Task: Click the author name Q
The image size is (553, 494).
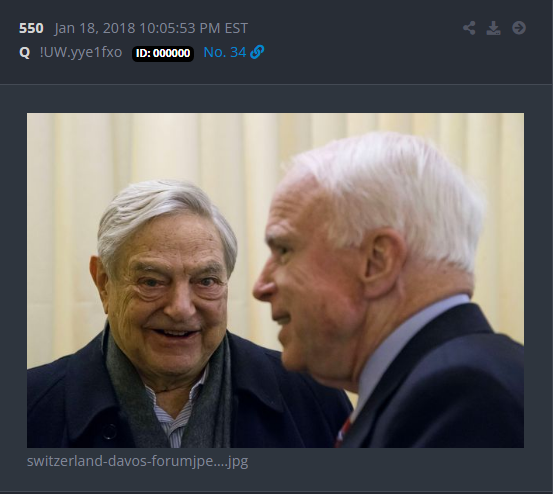Action: pos(24,53)
